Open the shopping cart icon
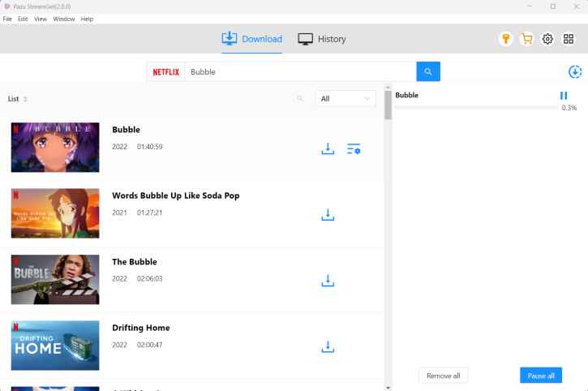588x391 pixels. tap(526, 39)
